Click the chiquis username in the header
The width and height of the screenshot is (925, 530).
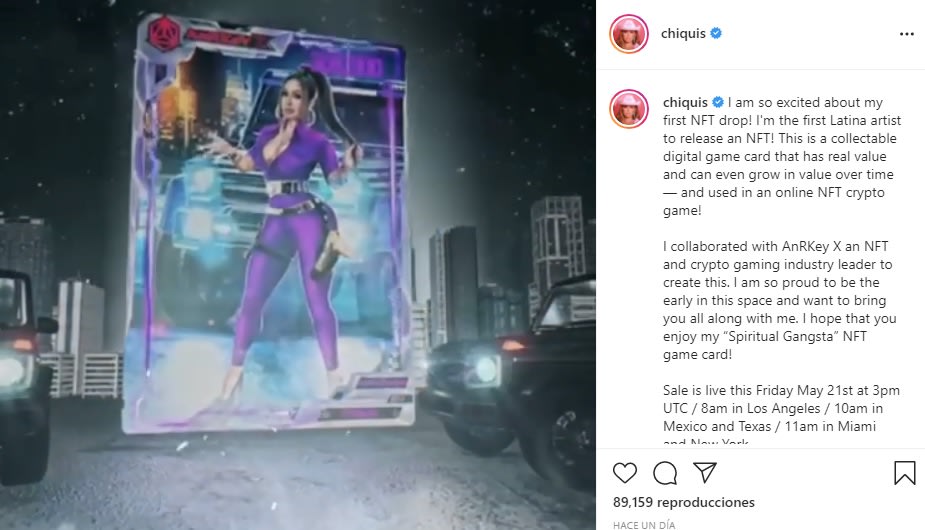[x=683, y=33]
